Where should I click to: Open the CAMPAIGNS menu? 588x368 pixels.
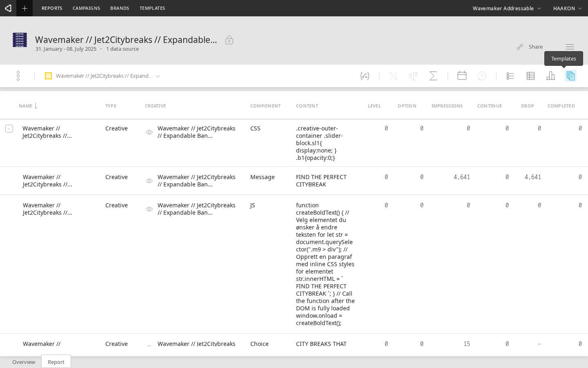click(86, 8)
